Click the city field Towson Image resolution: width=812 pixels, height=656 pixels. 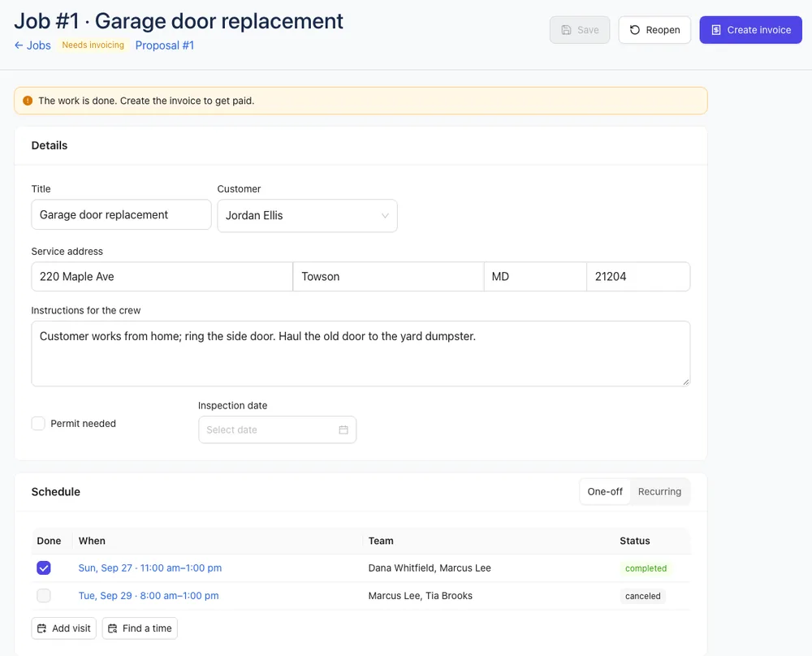[388, 277]
